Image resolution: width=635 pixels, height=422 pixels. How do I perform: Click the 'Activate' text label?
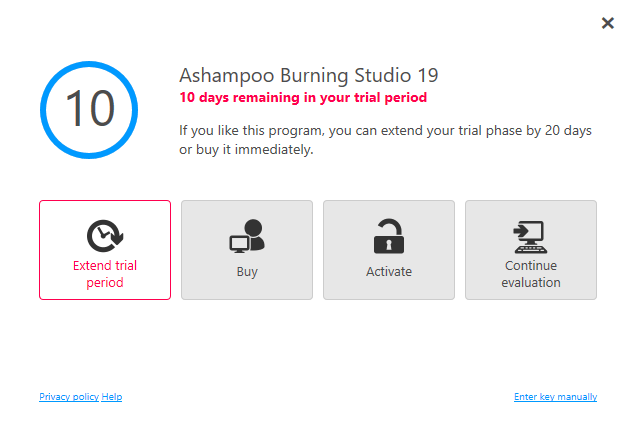tap(389, 271)
